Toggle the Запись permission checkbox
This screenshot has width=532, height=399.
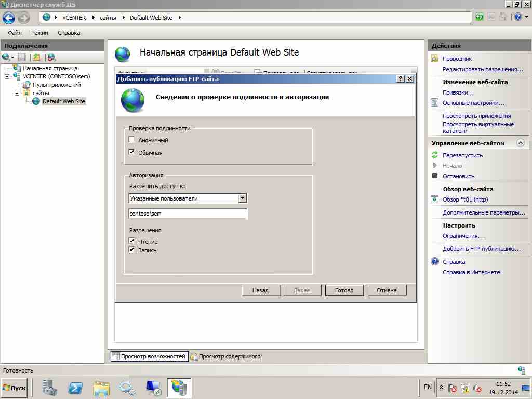131,250
